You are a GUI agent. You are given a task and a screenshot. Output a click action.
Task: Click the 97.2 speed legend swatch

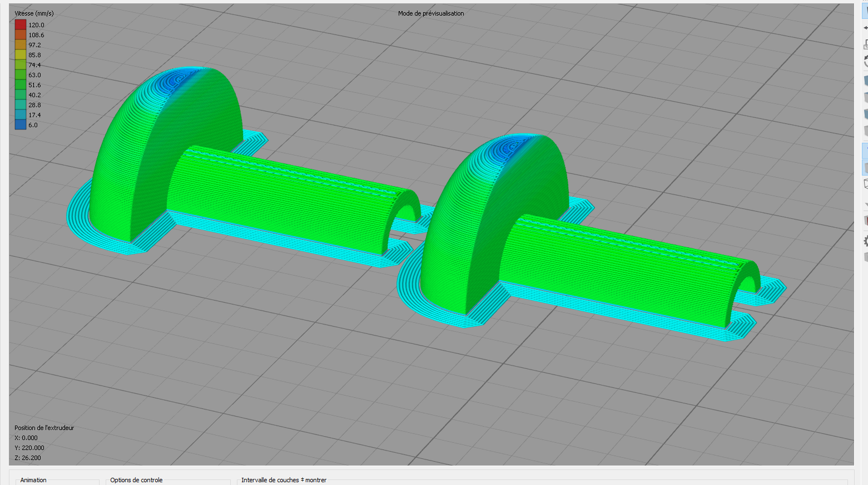tap(21, 44)
